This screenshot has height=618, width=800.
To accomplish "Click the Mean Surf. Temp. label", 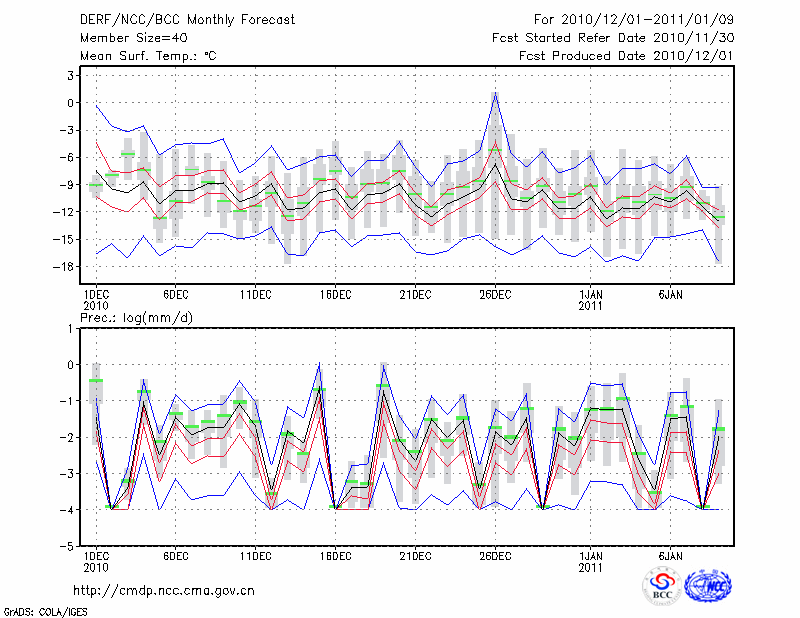I will click(148, 56).
